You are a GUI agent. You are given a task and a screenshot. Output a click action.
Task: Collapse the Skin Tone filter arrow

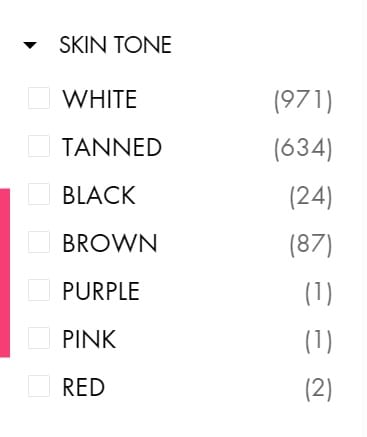coord(30,45)
